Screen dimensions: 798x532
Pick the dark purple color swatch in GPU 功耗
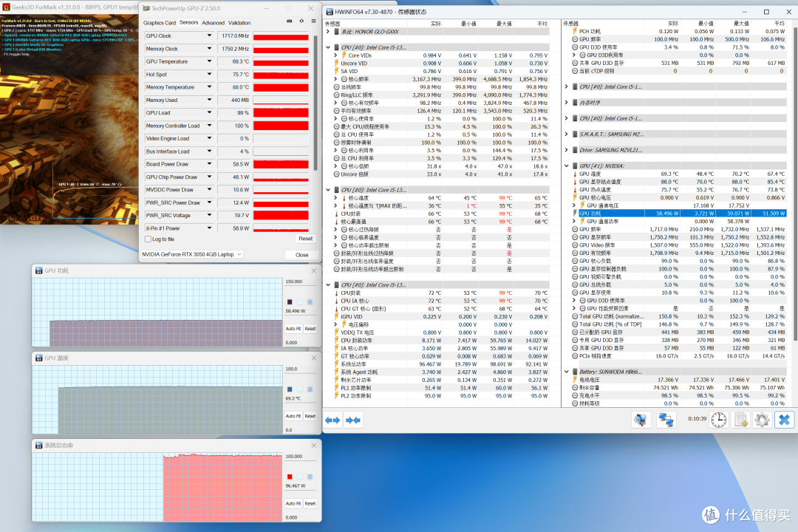tap(290, 302)
